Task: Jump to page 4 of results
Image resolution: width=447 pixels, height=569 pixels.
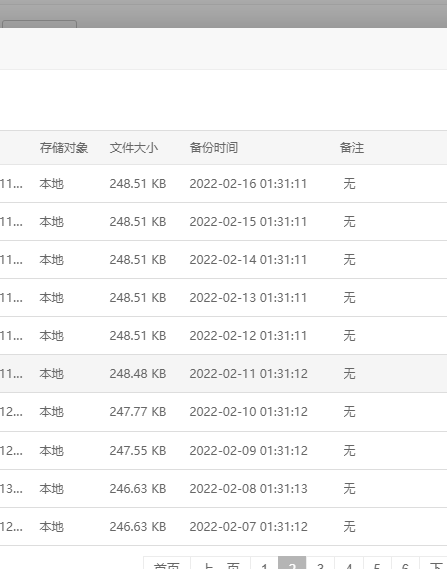Action: tap(349, 563)
